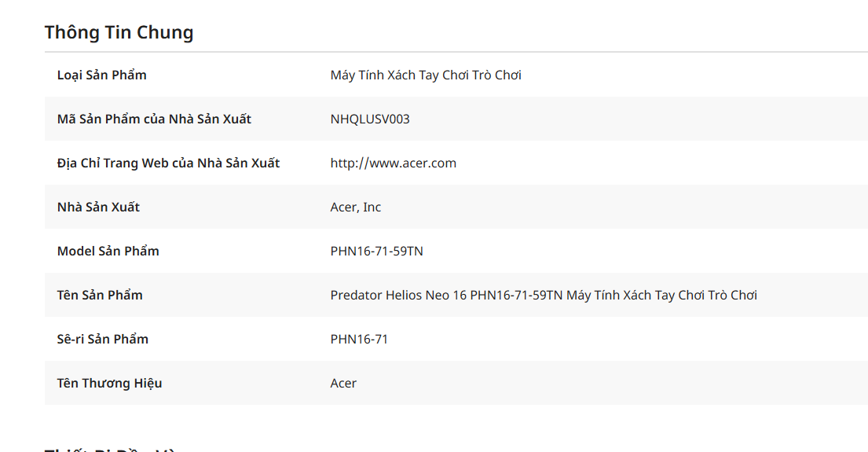The height and width of the screenshot is (452, 868).
Task: Click the Sê-ri Sản Phẩm label
Action: tap(102, 339)
